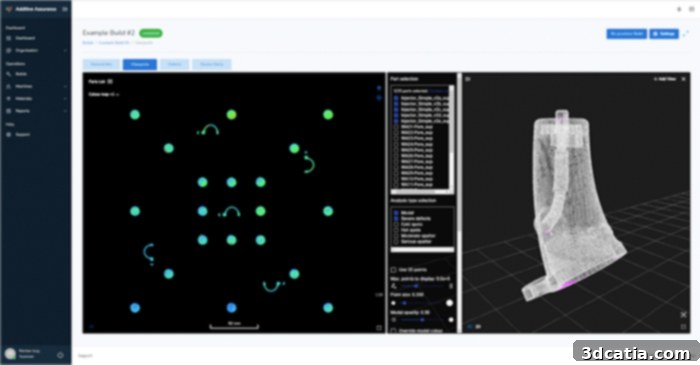Expand the Materials submenu chevron
This screenshot has height=365, width=700.
tap(65, 99)
